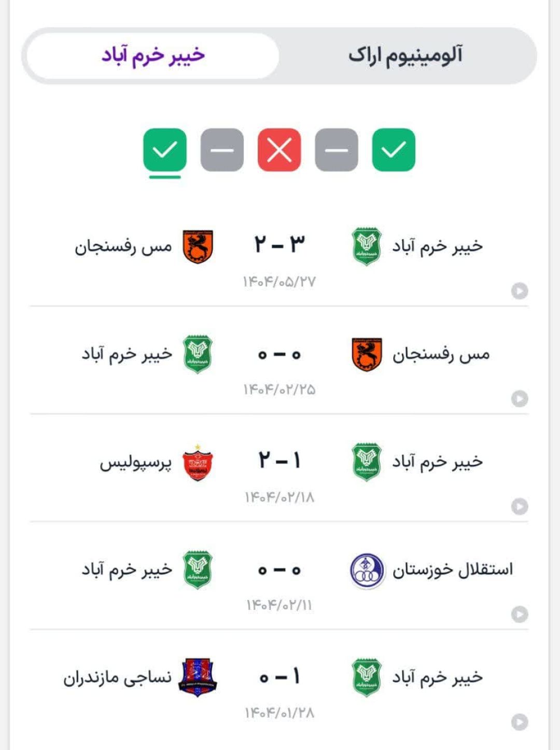
Task: Click the مس رفسنجان logo in the first match
Action: [x=198, y=246]
